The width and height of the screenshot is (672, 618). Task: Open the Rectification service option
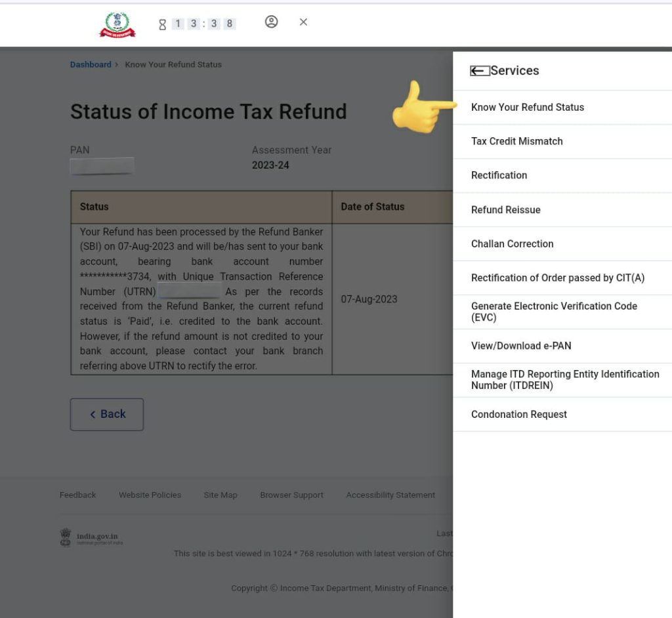click(499, 175)
